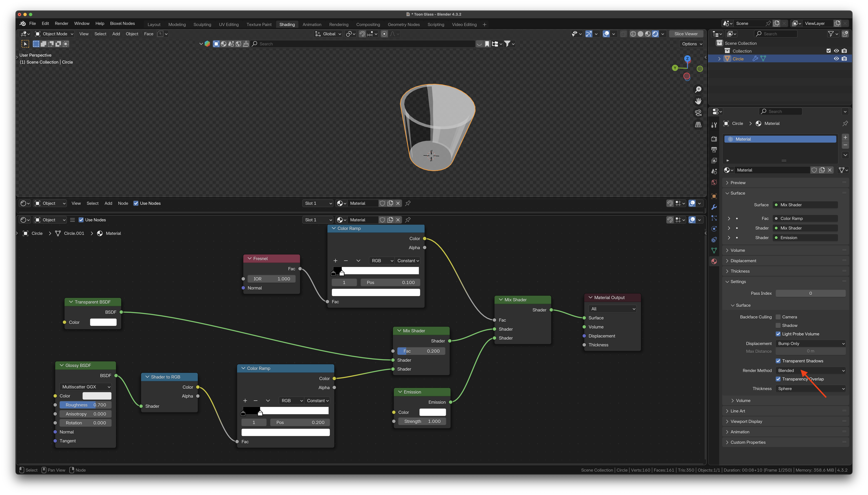Screen dimensions: 868x495
Task: Open the Render menu
Action: (61, 24)
